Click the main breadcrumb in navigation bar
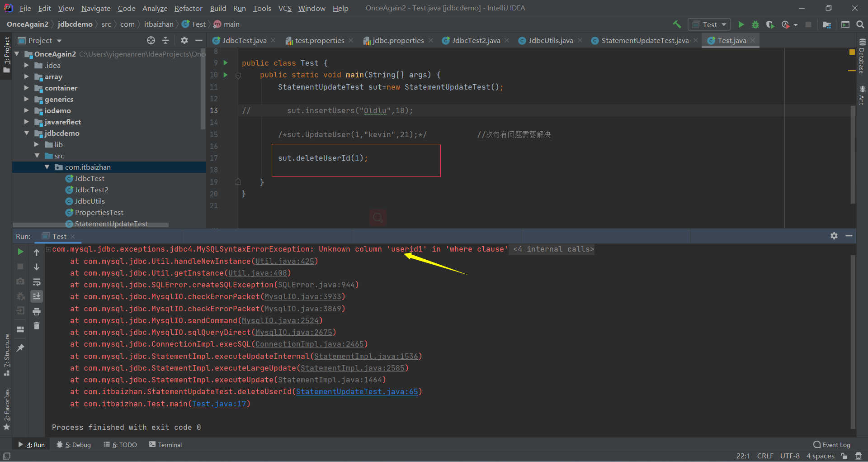Image resolution: width=868 pixels, height=462 pixels. tap(226, 24)
